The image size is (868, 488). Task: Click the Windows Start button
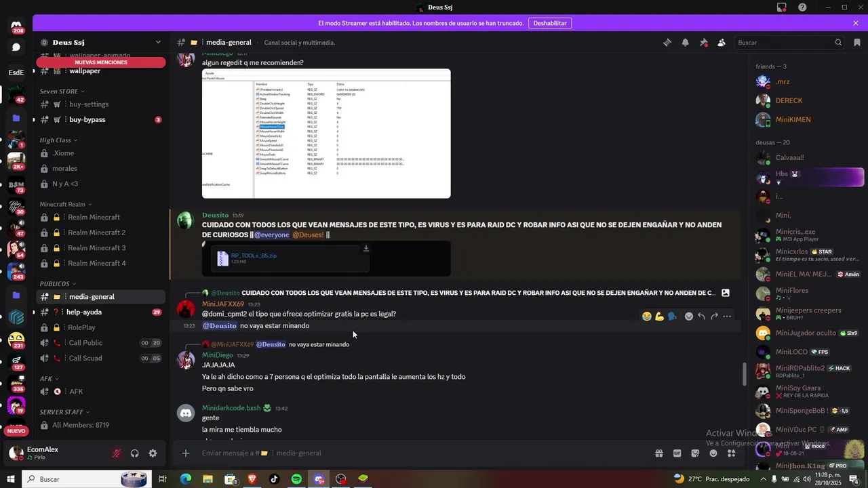coord(11,479)
